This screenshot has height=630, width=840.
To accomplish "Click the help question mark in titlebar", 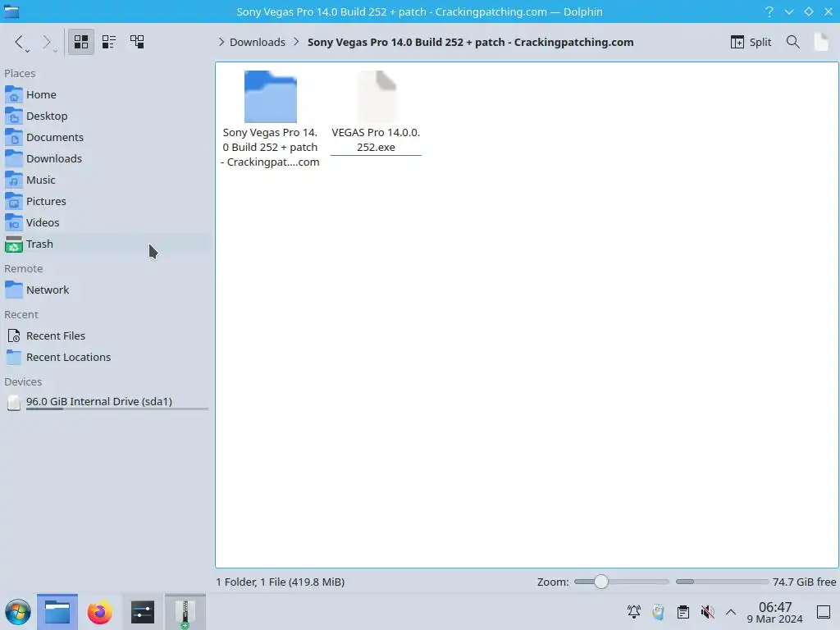I will point(769,11).
